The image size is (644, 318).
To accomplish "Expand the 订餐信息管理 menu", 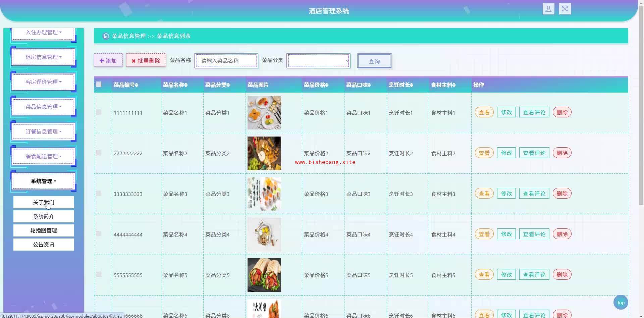I will click(43, 131).
